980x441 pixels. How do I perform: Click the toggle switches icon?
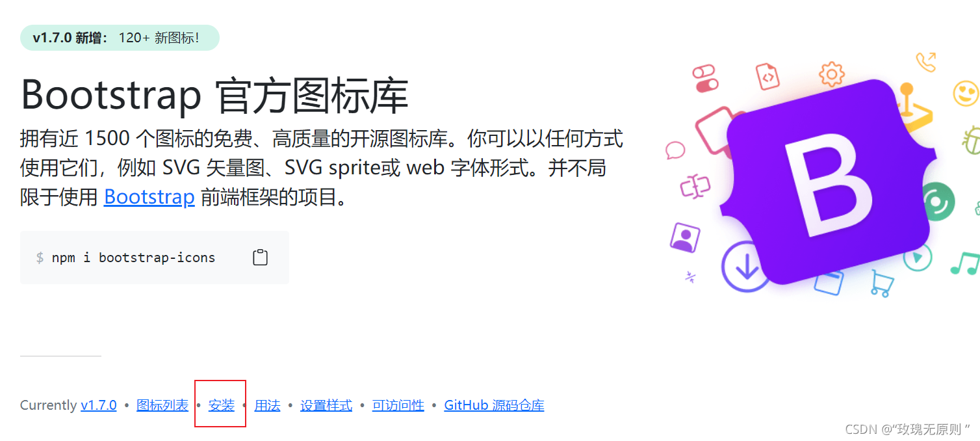tap(704, 78)
